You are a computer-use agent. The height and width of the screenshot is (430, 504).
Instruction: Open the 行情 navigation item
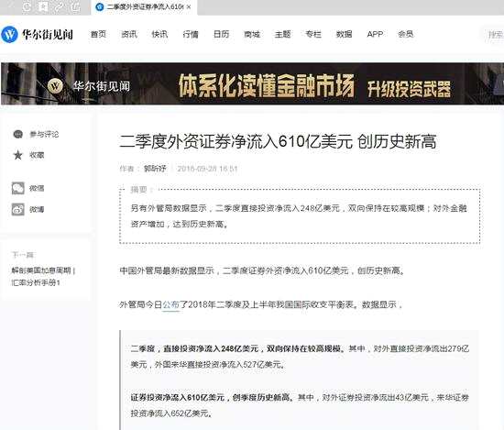pyautogui.click(x=191, y=34)
